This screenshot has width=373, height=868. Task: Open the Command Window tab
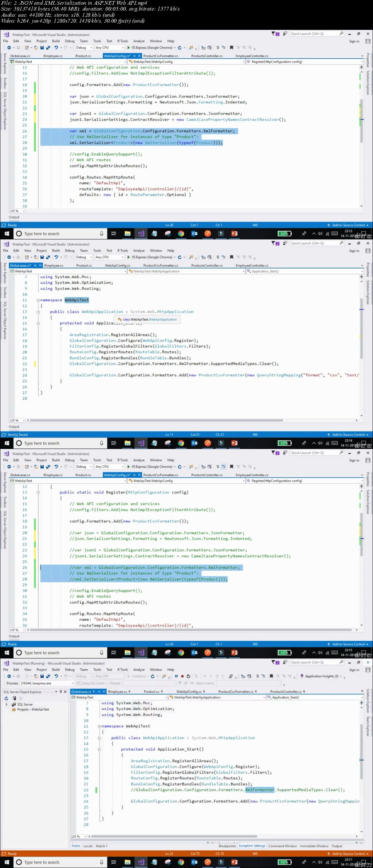[x=282, y=846]
